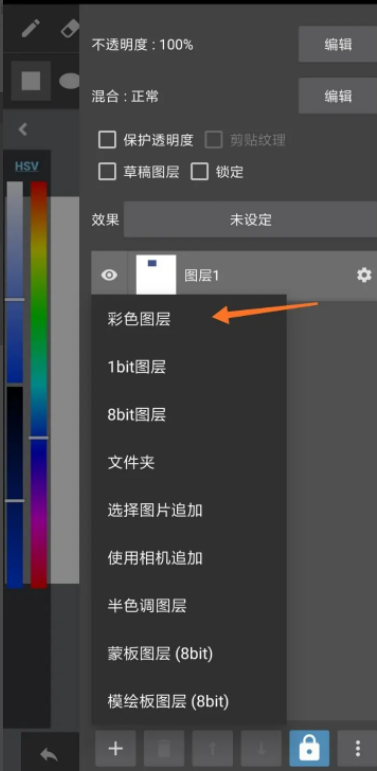This screenshot has width=377, height=771.
Task: Open the three-dot more options menu
Action: click(358, 749)
